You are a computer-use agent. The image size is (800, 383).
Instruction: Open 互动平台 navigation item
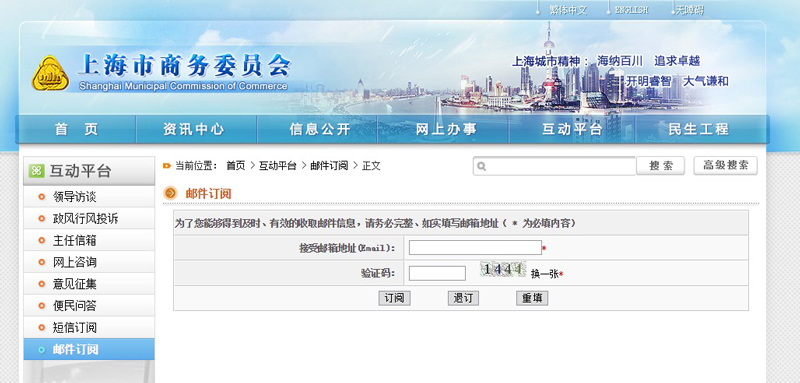click(x=572, y=129)
